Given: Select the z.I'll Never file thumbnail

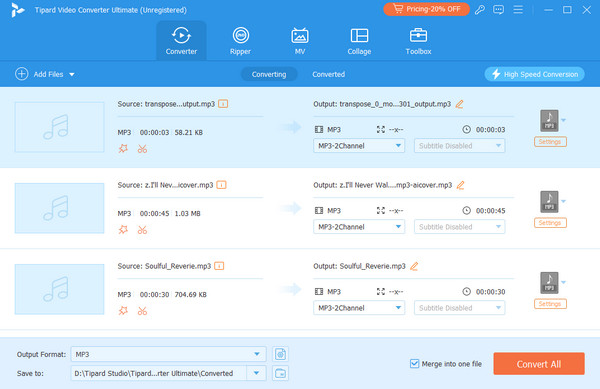Looking at the screenshot, I should click(59, 208).
